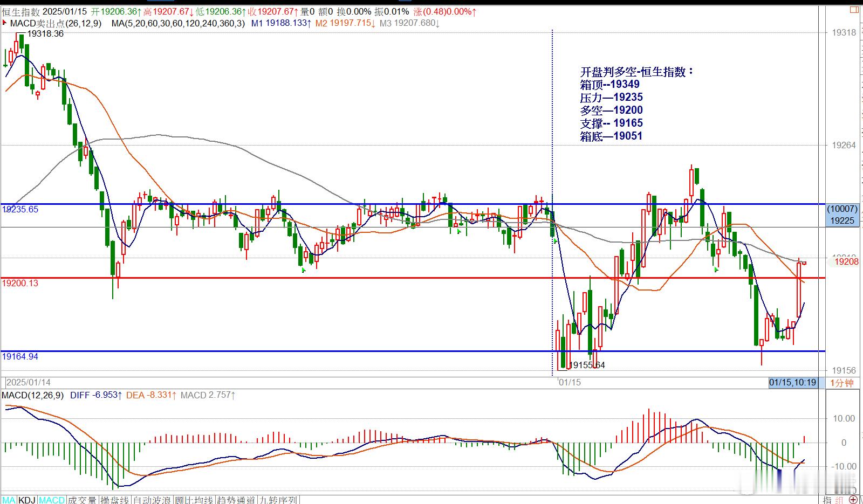Click the 19164.94 blue support line label

click(x=20, y=356)
